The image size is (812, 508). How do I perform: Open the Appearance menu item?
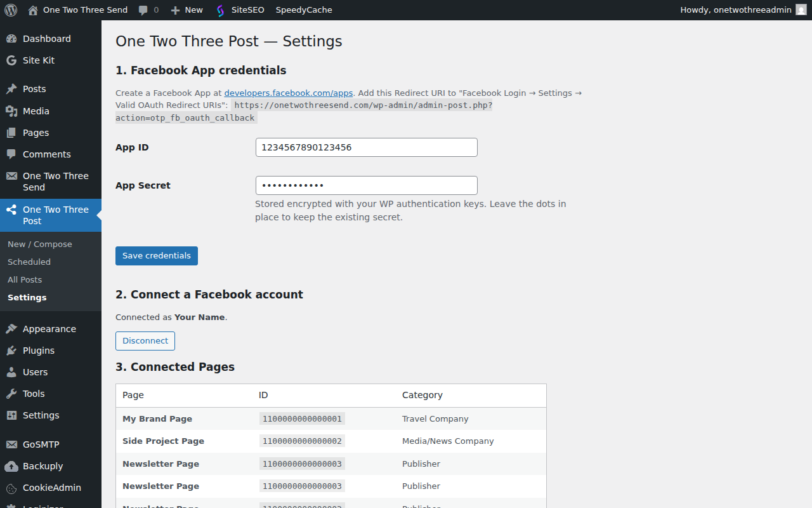pyautogui.click(x=51, y=329)
